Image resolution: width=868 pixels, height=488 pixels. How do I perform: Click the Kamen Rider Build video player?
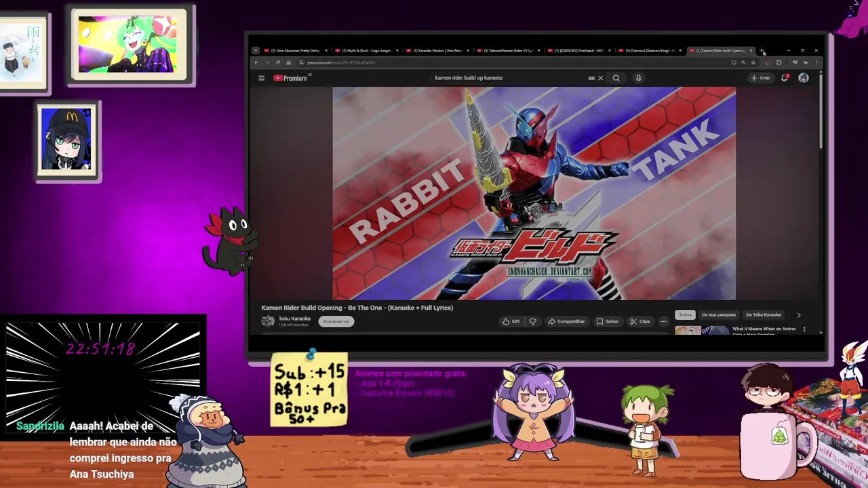pyautogui.click(x=534, y=193)
